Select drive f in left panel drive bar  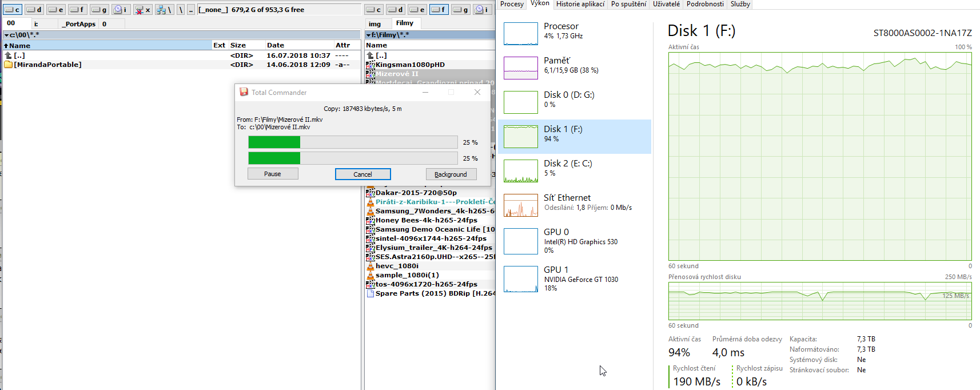[x=77, y=9]
